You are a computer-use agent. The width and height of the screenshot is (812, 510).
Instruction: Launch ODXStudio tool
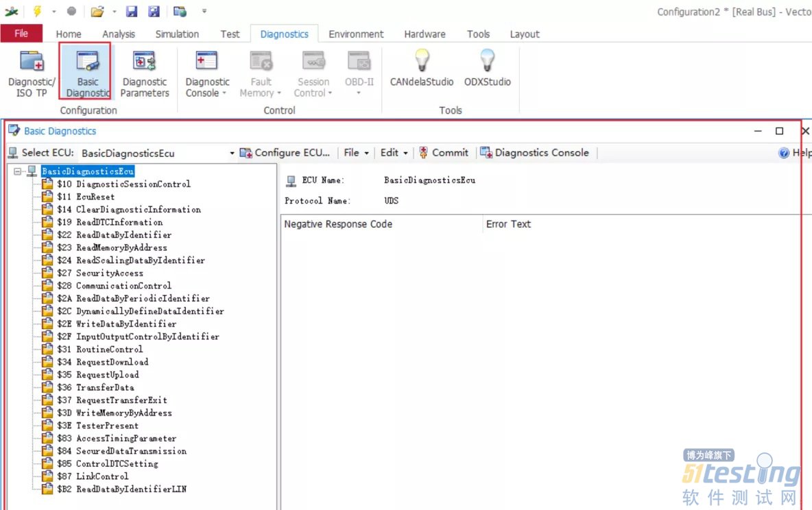pos(488,69)
